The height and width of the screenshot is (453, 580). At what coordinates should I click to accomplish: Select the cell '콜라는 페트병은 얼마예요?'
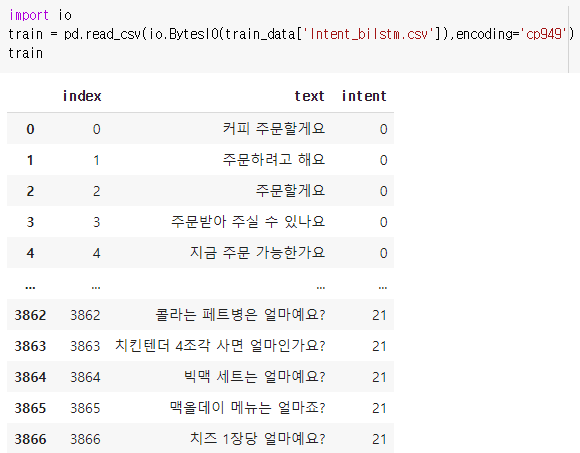click(240, 315)
